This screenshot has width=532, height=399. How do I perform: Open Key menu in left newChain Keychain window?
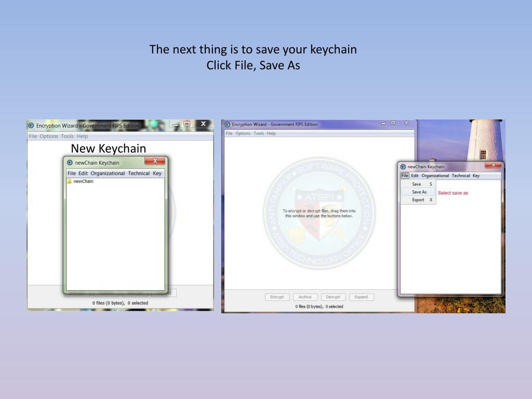point(157,173)
